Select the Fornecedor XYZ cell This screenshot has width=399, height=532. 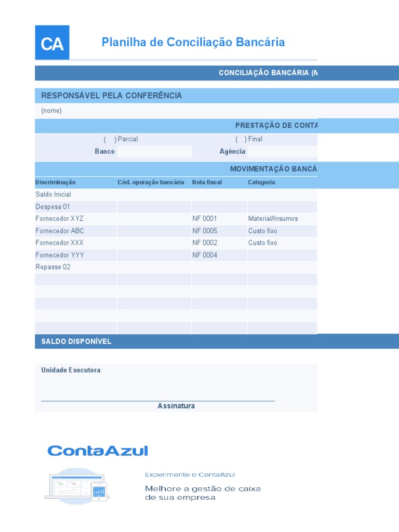pyautogui.click(x=76, y=219)
